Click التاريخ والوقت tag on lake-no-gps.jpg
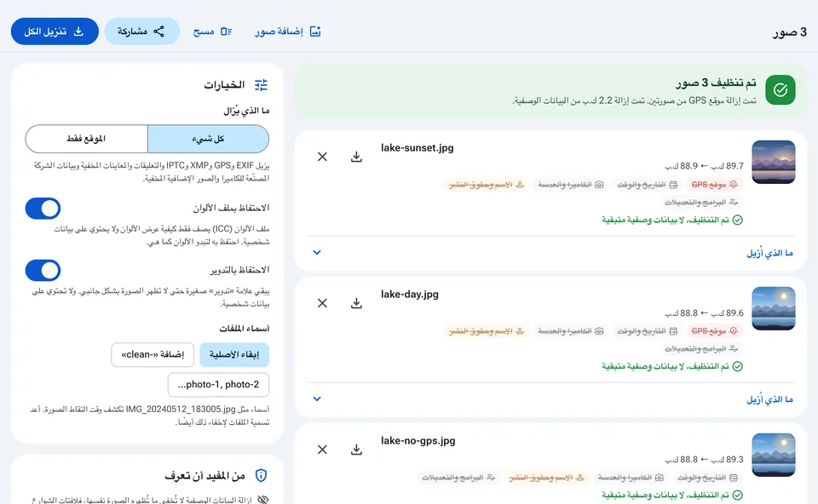 [x=707, y=478]
